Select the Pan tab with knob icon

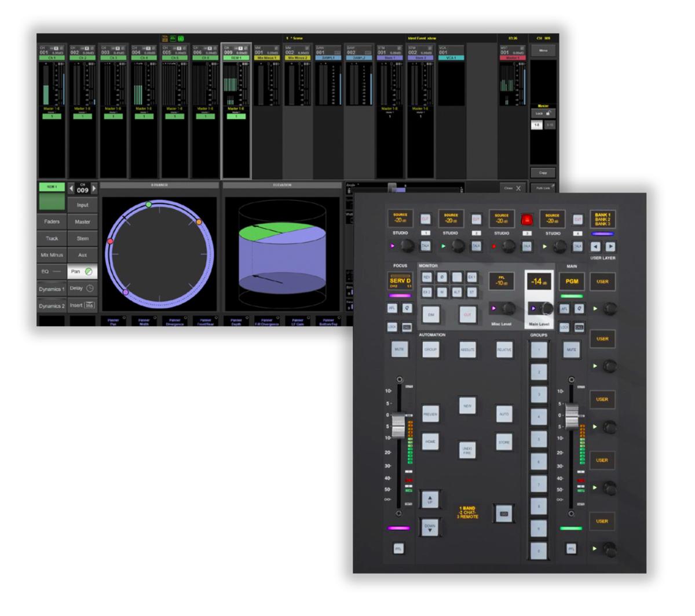(x=82, y=271)
